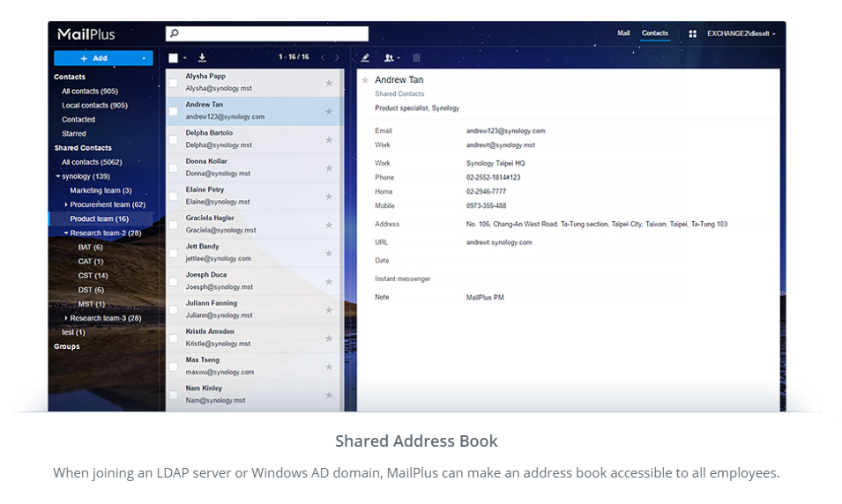Screen dimensions: 842x504
Task: Check the Jett Bandy checkbox
Action: click(173, 254)
